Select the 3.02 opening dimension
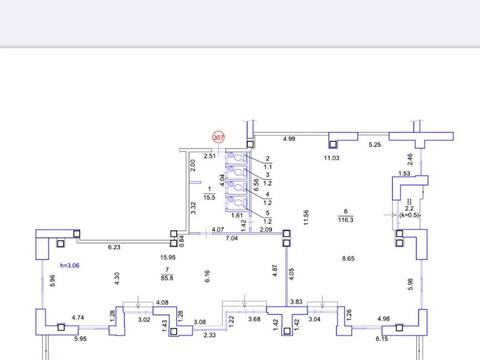 pyautogui.click(x=144, y=320)
